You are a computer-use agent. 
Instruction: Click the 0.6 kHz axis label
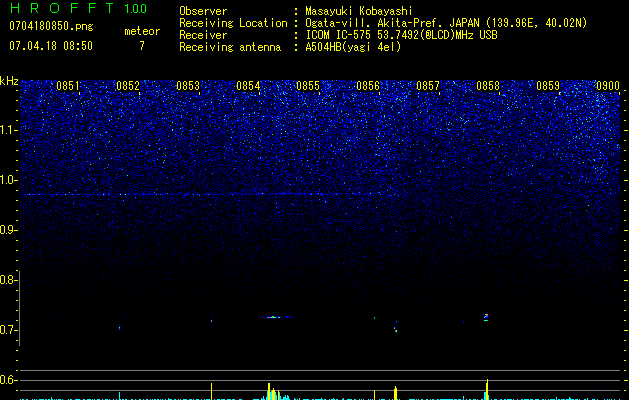[x=8, y=380]
